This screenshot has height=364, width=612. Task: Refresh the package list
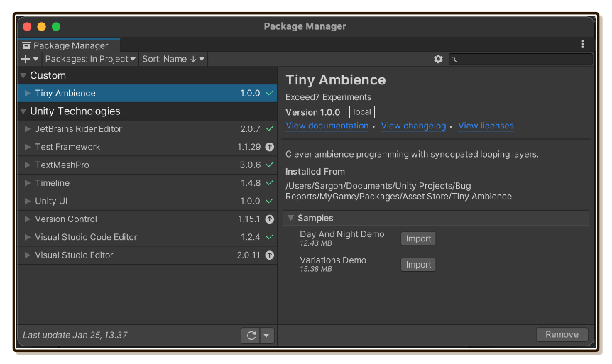pos(251,335)
